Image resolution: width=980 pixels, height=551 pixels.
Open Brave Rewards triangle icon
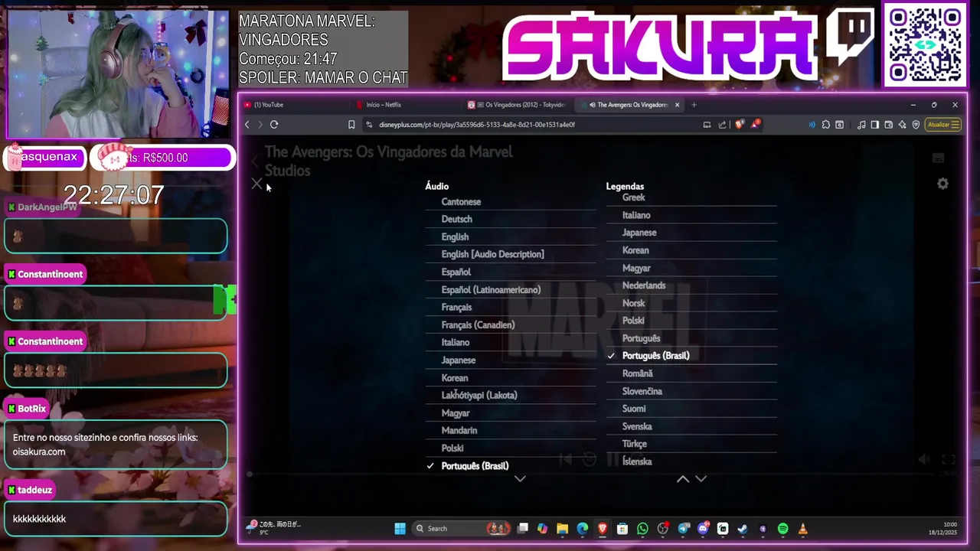(x=756, y=124)
